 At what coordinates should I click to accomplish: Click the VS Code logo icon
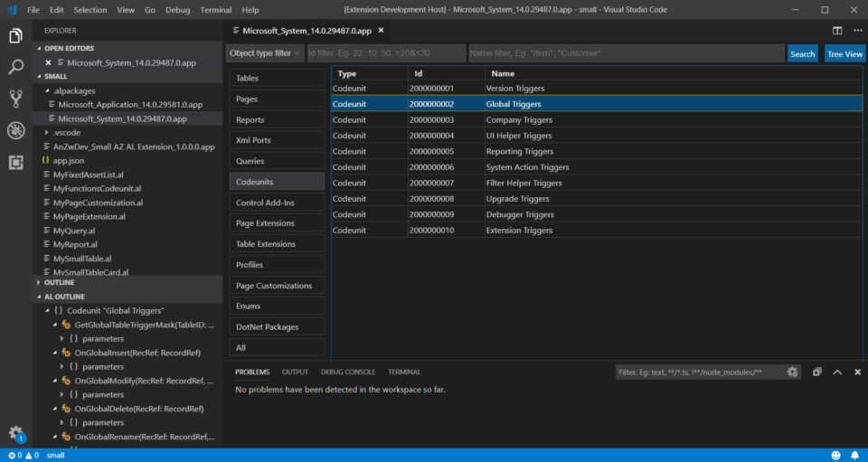pos(12,10)
